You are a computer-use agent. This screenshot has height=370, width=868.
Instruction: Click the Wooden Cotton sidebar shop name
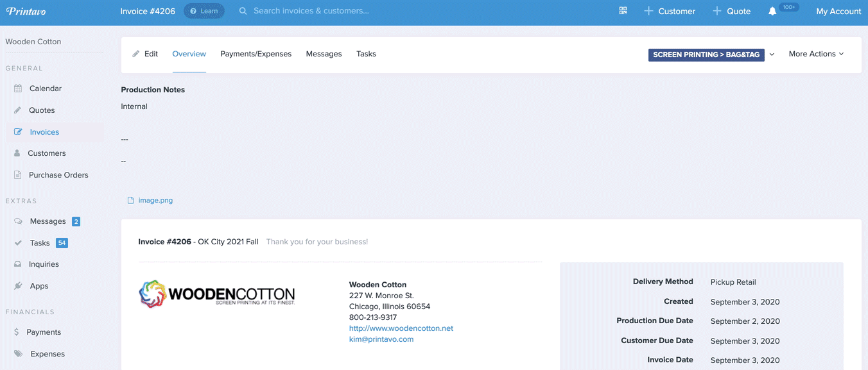(33, 42)
